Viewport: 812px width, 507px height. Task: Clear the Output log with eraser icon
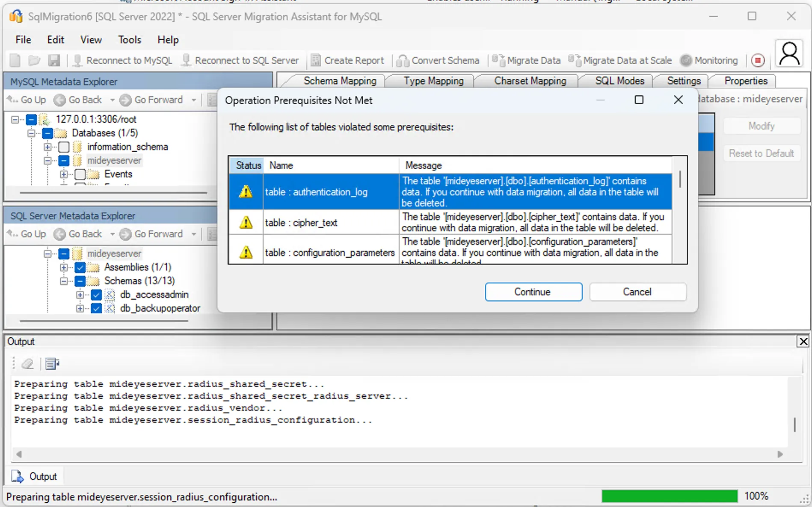point(28,364)
